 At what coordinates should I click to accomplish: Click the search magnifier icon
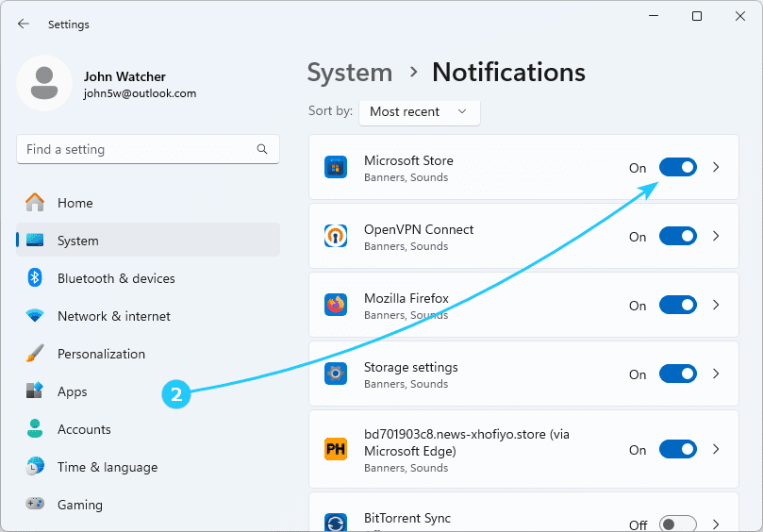tap(262, 149)
